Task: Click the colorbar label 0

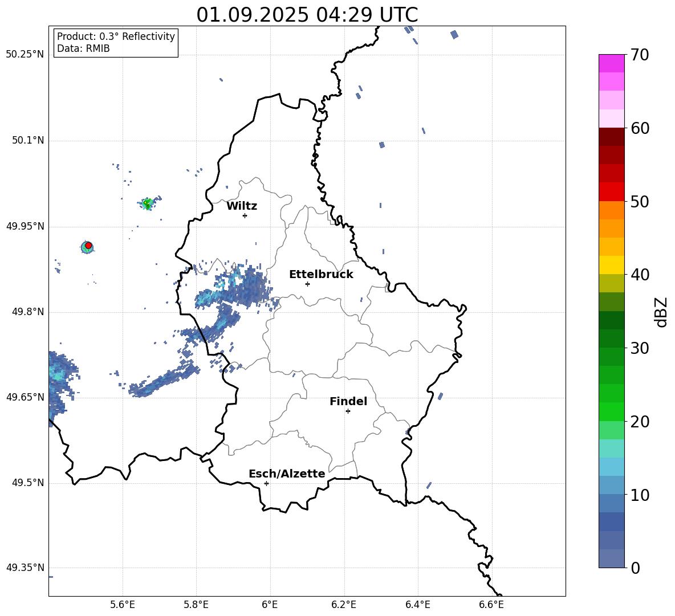Action: pyautogui.click(x=635, y=568)
